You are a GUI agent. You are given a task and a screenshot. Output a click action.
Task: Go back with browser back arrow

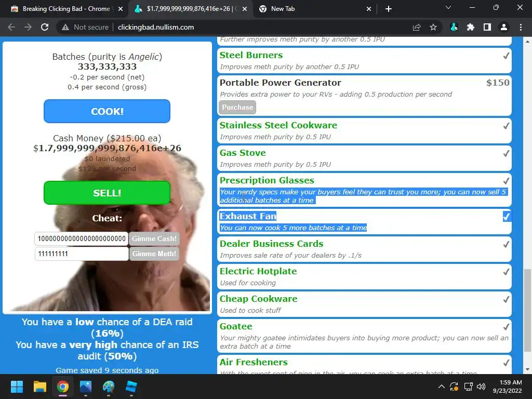(11, 27)
